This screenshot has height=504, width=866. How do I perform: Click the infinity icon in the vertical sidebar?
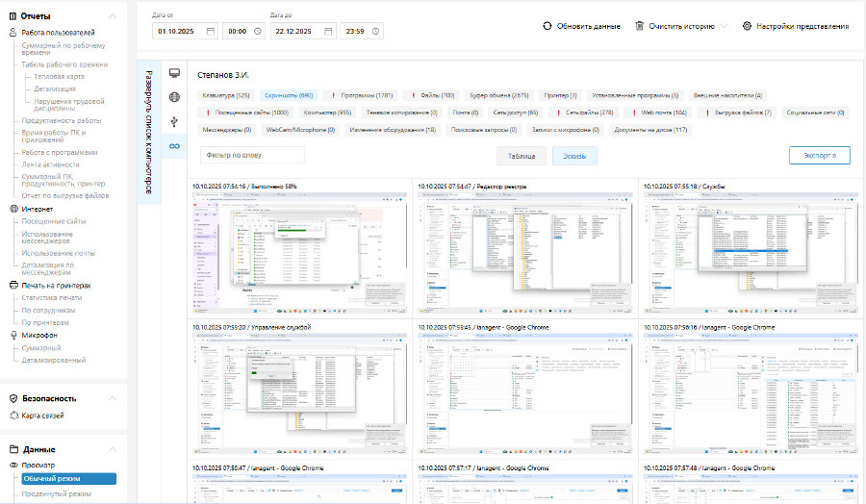click(174, 146)
